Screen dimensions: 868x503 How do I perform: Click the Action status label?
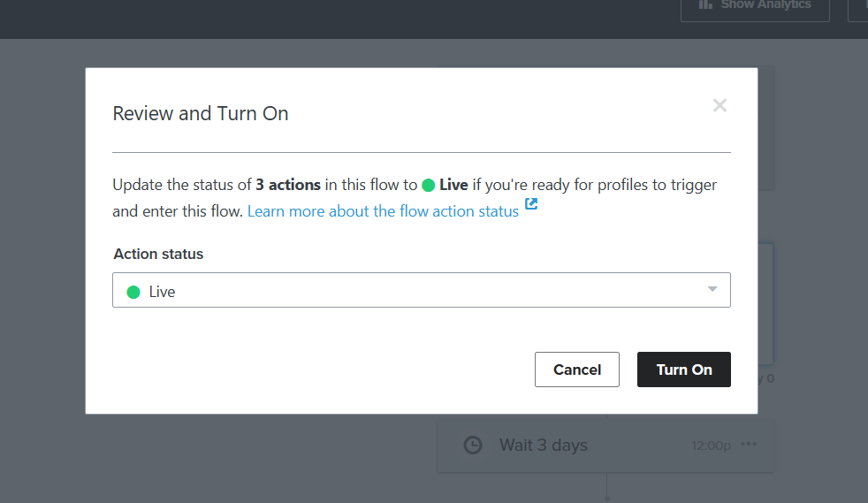coord(158,254)
